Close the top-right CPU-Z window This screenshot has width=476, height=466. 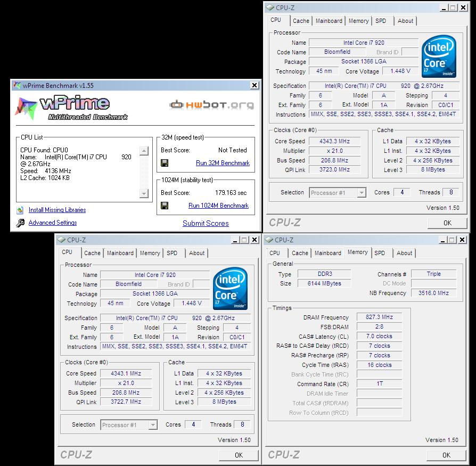pos(463,7)
